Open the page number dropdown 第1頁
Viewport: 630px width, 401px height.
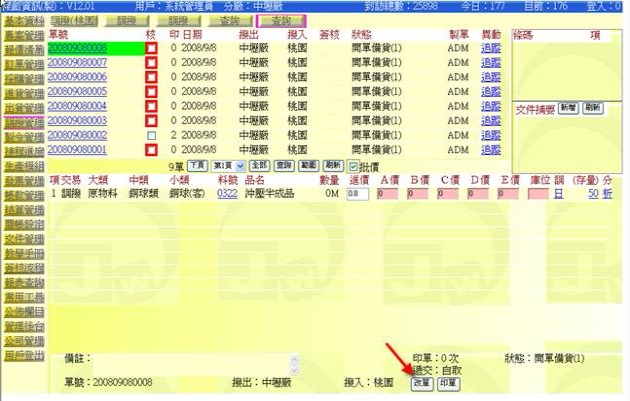coord(226,165)
